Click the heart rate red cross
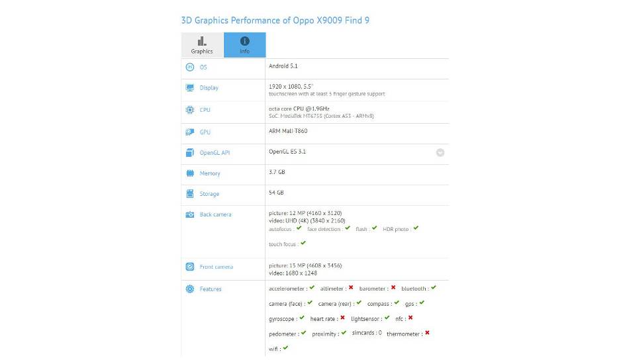This screenshot has height=364, width=629. (x=342, y=318)
